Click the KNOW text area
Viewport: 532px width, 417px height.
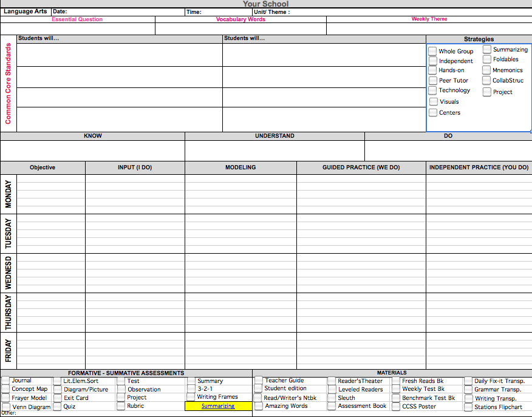coord(93,151)
